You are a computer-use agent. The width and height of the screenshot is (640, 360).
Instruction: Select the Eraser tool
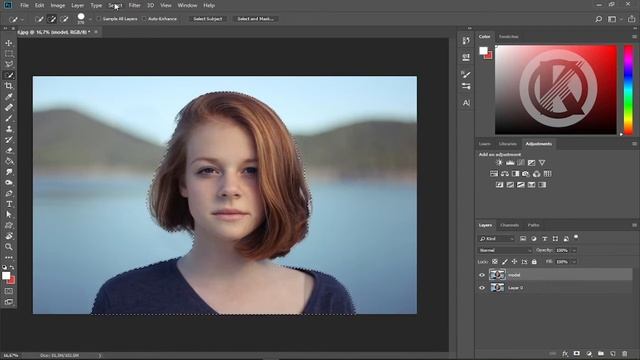pos(9,151)
